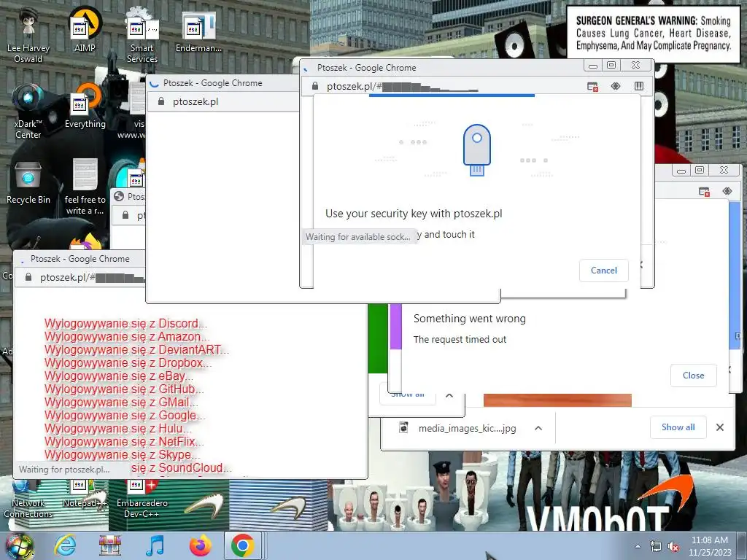Open the Lee Harvey Oswald desktop icon
This screenshot has height=560, width=747.
coord(28,34)
